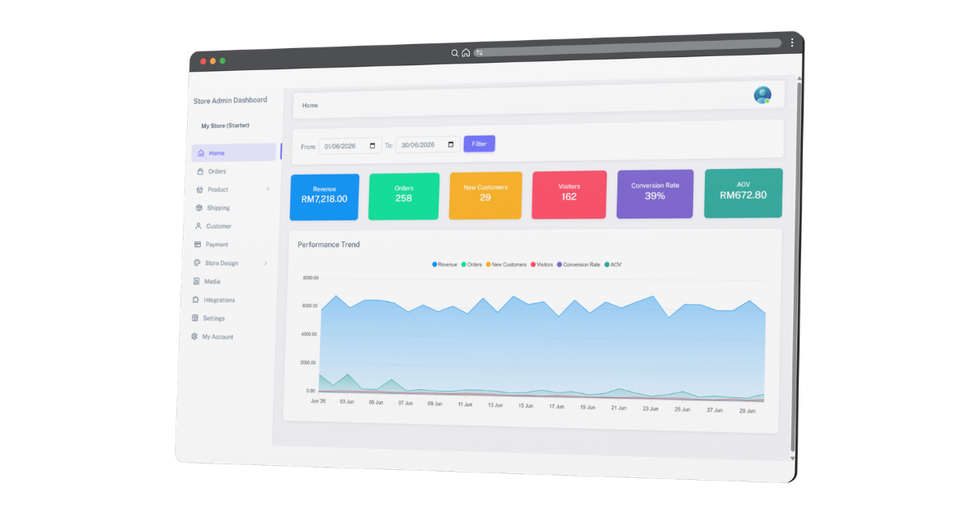
Task: Expand the Product submenu chevron
Action: [268, 189]
